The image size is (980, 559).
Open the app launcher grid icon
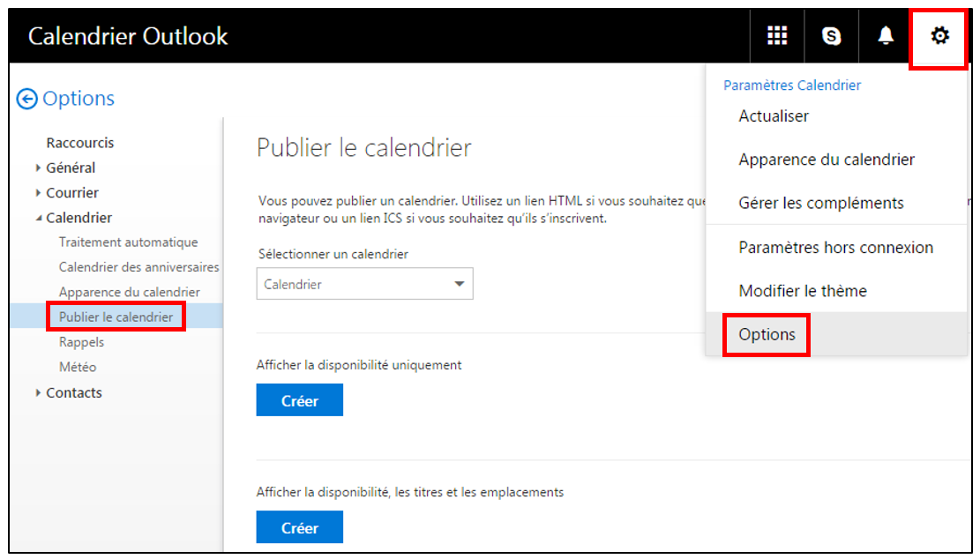777,35
